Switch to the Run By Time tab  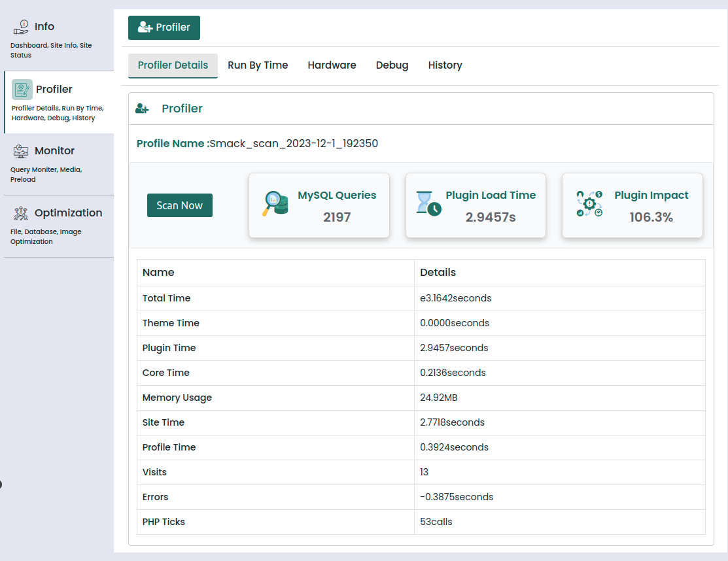click(258, 65)
